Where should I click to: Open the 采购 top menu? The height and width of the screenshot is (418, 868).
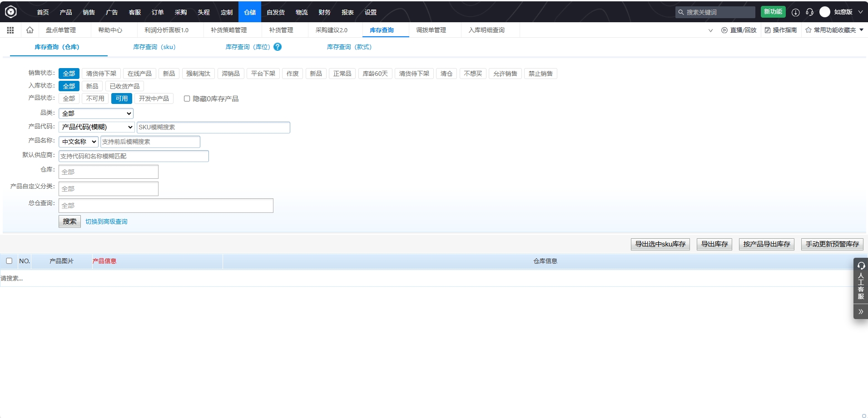181,12
